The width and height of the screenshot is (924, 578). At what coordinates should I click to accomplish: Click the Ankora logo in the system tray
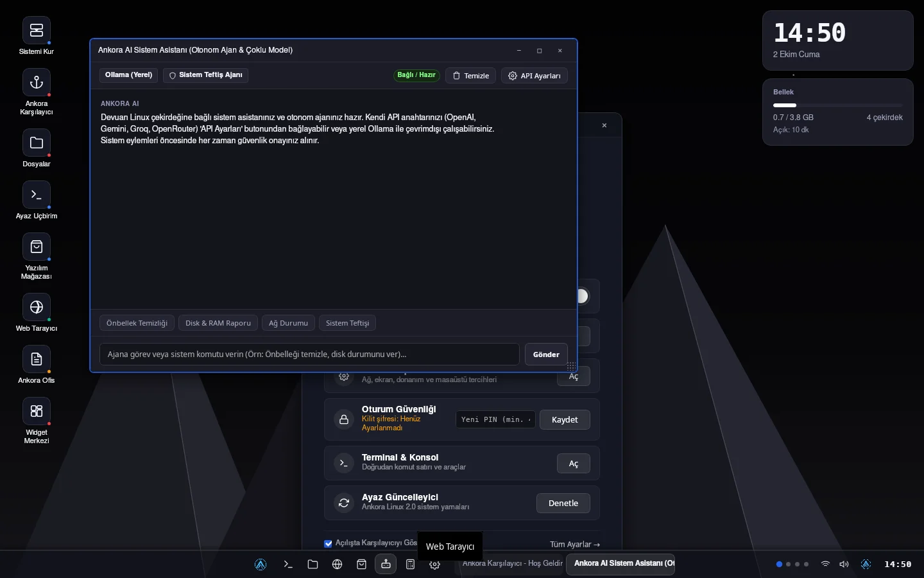click(866, 565)
